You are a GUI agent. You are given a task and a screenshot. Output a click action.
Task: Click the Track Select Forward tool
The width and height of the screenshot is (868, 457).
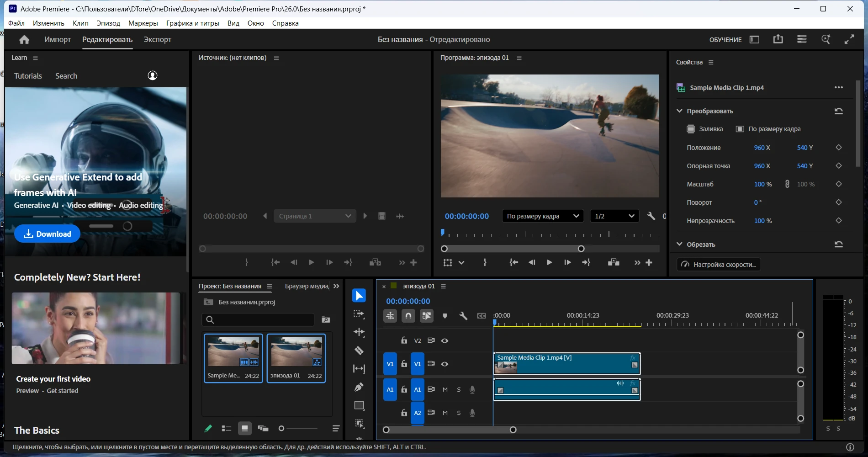point(359,314)
